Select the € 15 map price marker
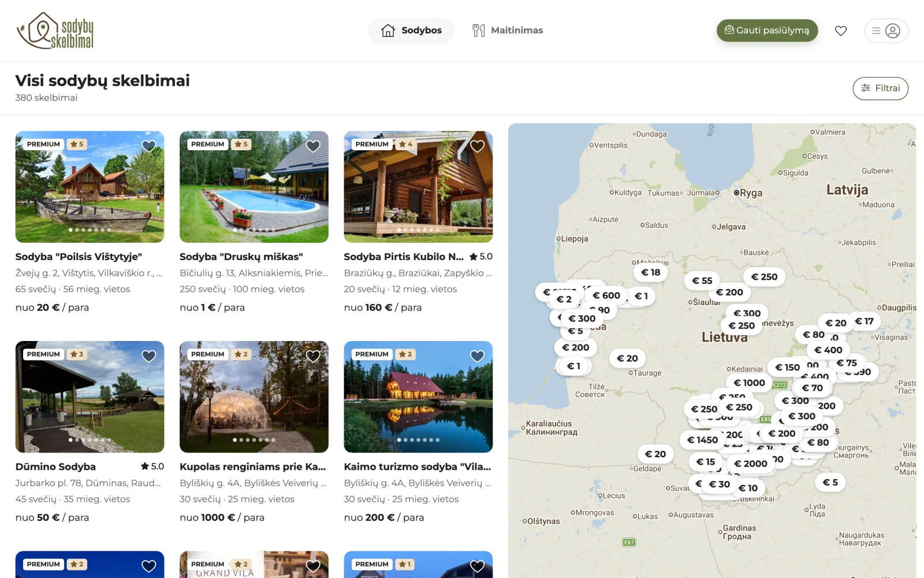The width and height of the screenshot is (924, 578). tap(706, 462)
